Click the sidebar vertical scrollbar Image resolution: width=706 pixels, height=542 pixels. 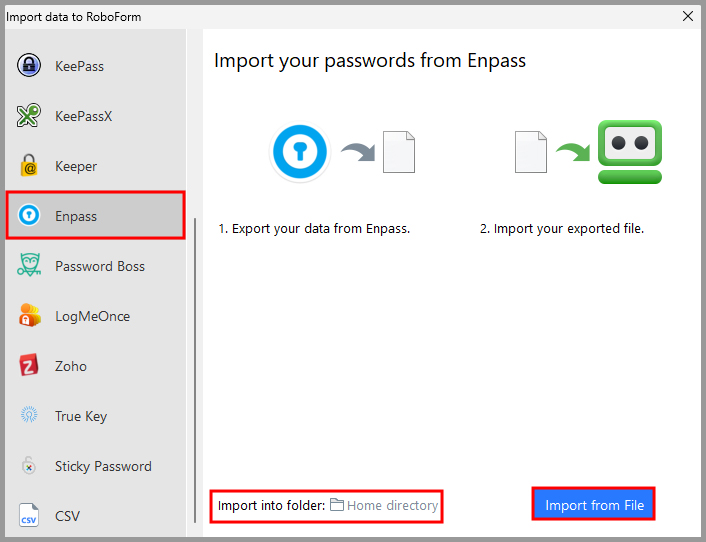(x=195, y=370)
